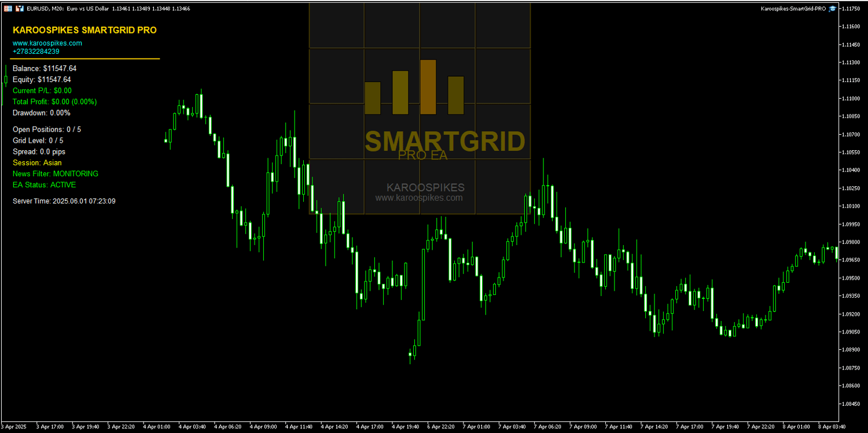Click the 1.11000 price scale label

pos(850,98)
